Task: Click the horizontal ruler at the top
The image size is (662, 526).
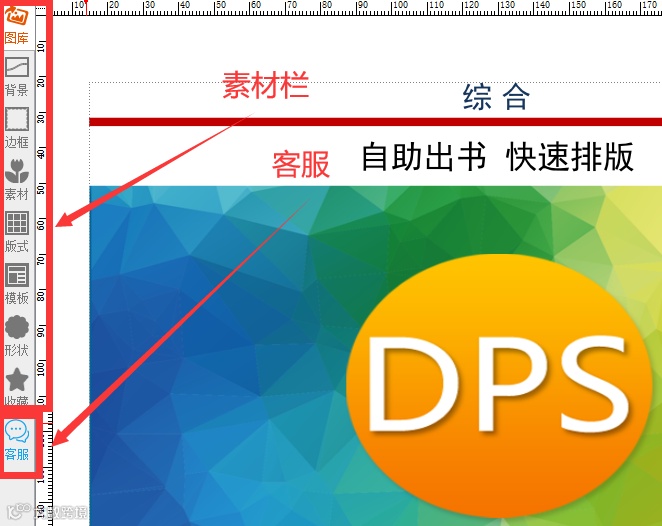Action: pos(357,8)
